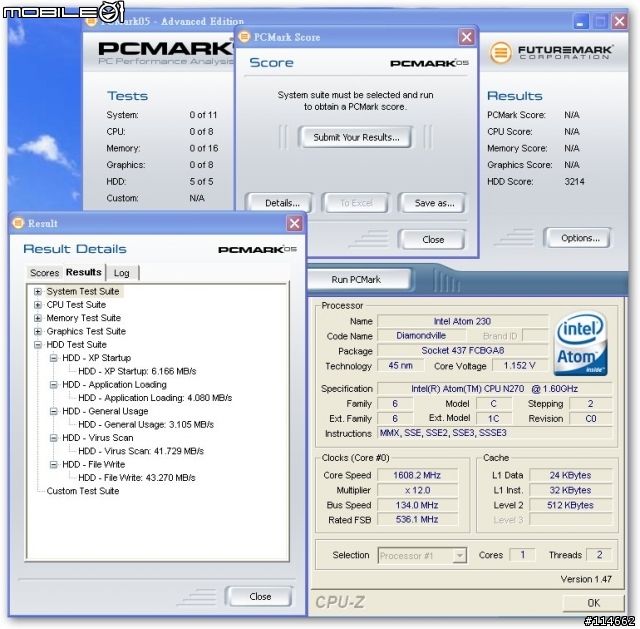
Task: Click the Level 2 cache value 512 KBytes
Action: tap(571, 505)
